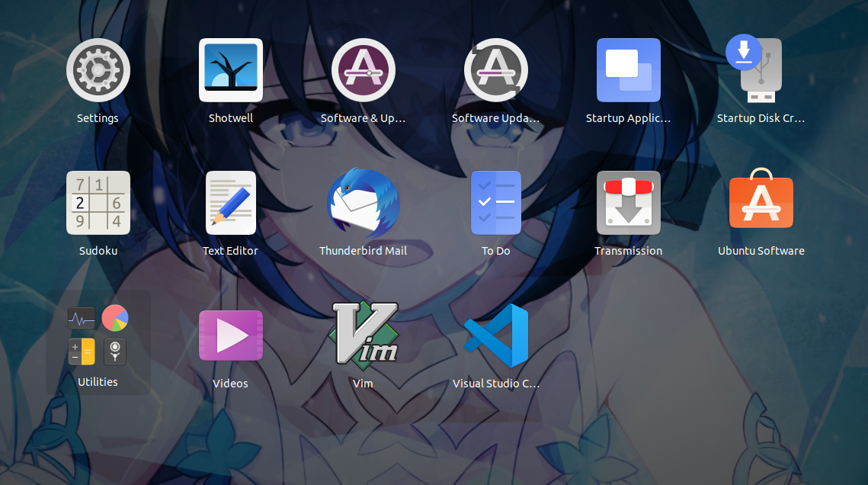This screenshot has width=868, height=485.
Task: Launch the Text Editor
Action: pos(230,202)
